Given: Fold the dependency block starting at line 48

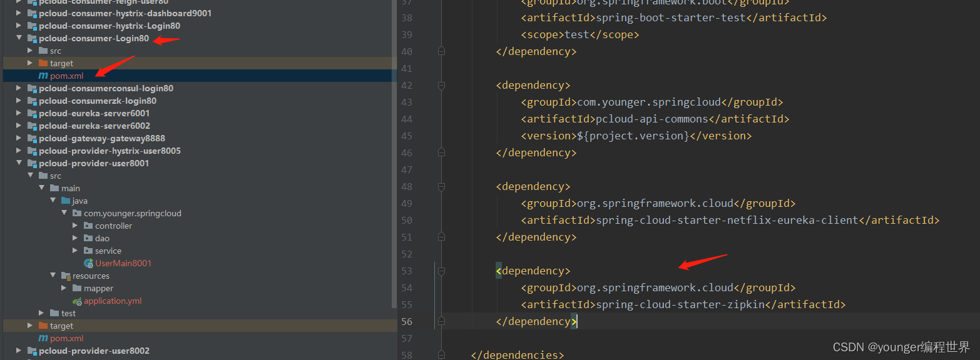Looking at the screenshot, I should tap(441, 186).
